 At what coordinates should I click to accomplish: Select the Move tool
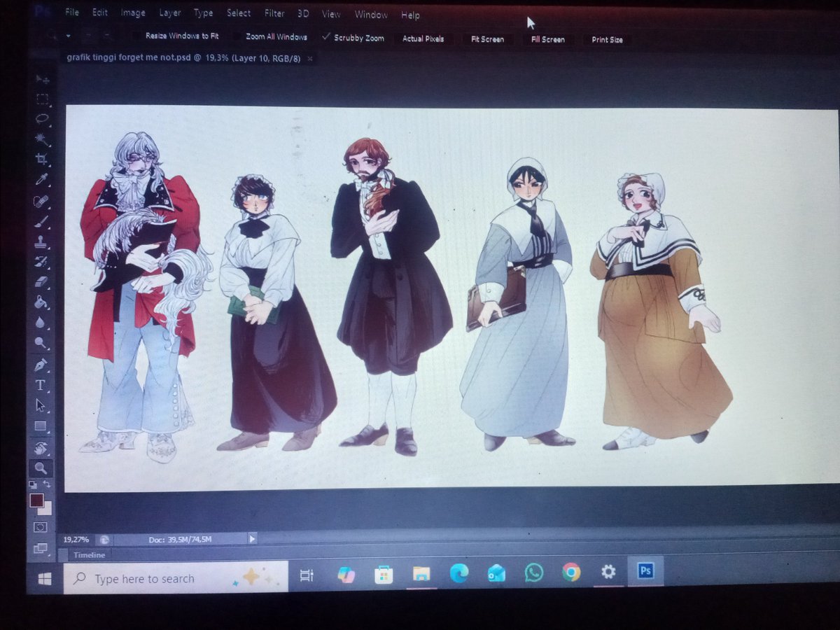tap(42, 79)
